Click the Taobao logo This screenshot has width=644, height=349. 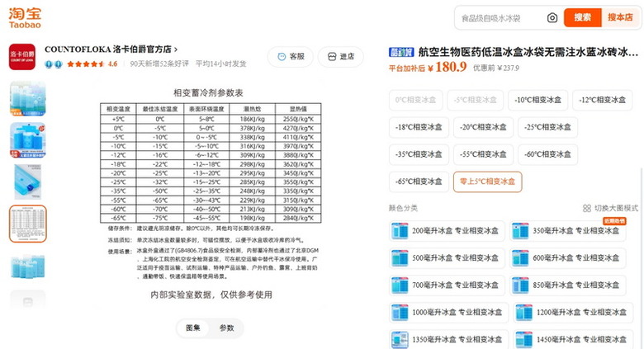[x=25, y=18]
